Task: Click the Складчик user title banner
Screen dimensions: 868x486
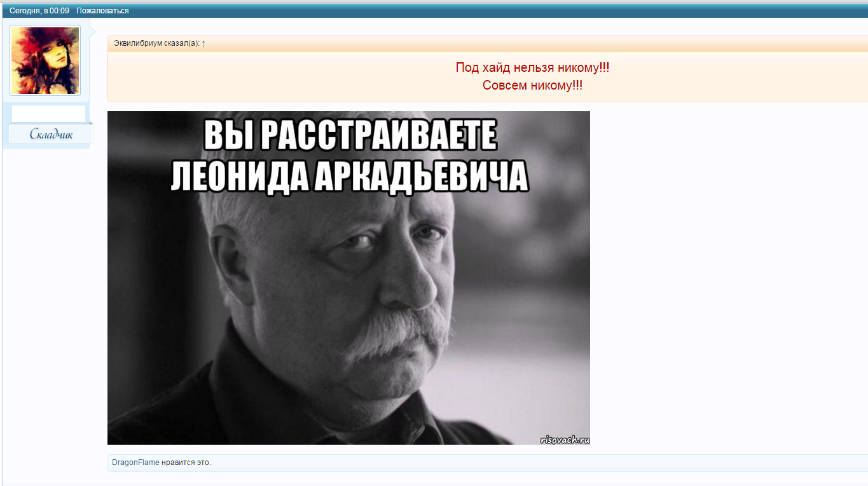Action: (x=51, y=134)
